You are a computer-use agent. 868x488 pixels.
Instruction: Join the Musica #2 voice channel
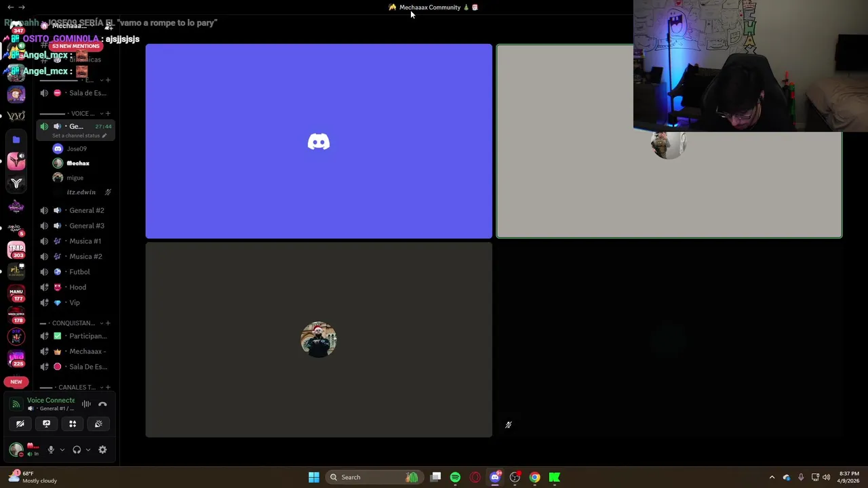(x=75, y=256)
